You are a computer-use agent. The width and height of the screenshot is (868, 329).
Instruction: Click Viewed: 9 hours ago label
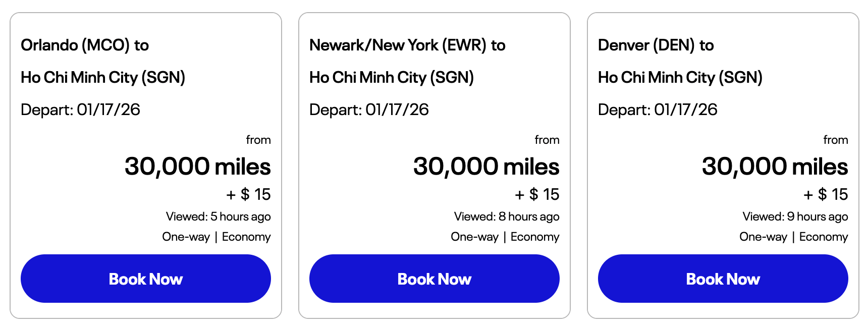795,216
